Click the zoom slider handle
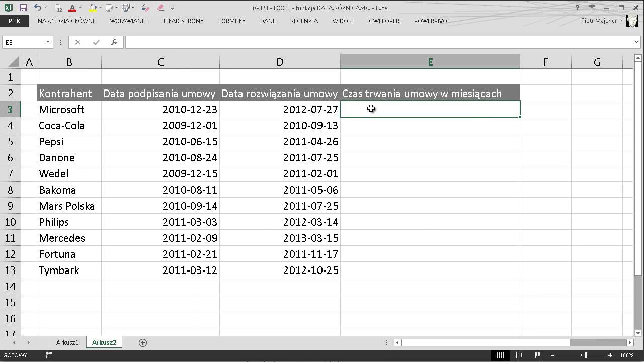Viewport: 644px width, 362px height. point(586,355)
